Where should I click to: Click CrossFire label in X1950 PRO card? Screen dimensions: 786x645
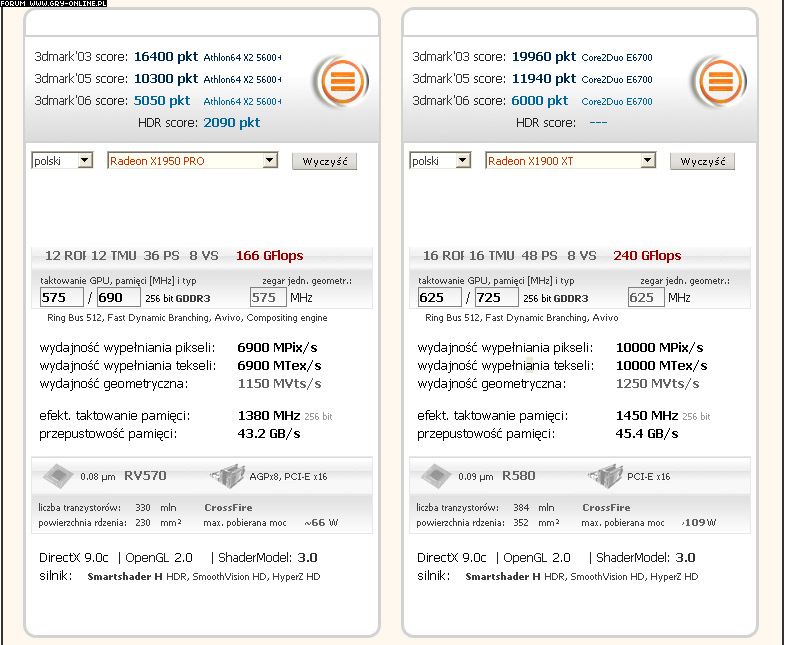(x=229, y=508)
